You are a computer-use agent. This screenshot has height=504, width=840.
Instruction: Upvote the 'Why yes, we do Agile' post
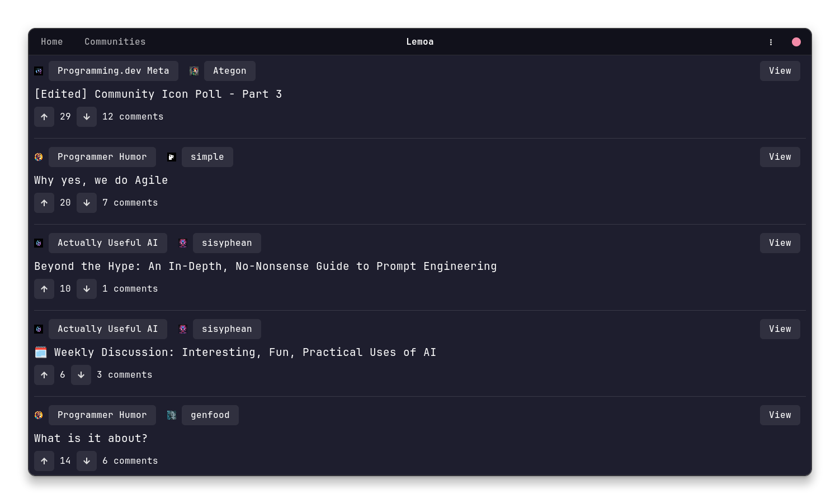44,203
